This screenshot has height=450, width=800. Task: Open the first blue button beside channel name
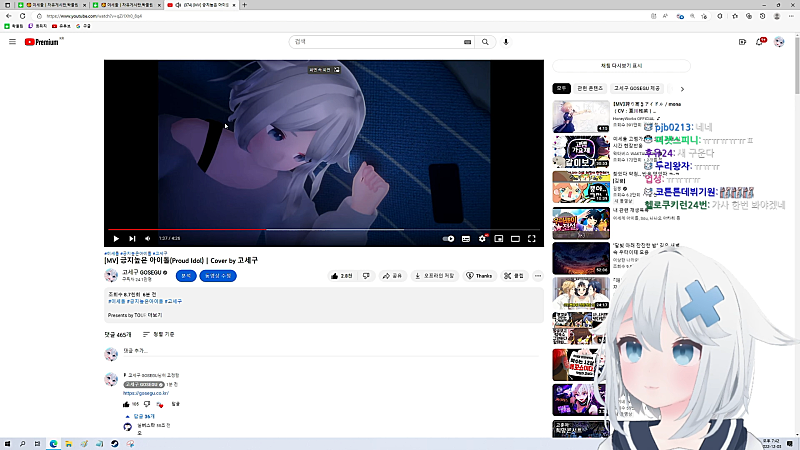[186, 276]
